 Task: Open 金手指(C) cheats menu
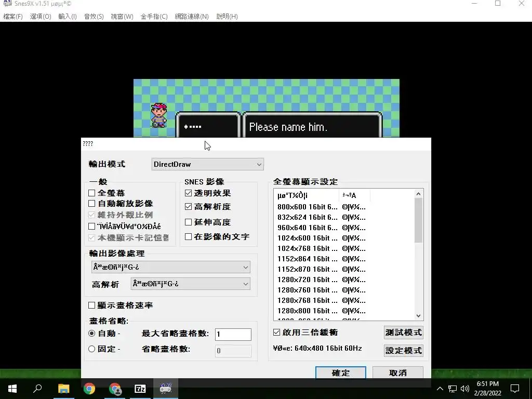(x=154, y=16)
